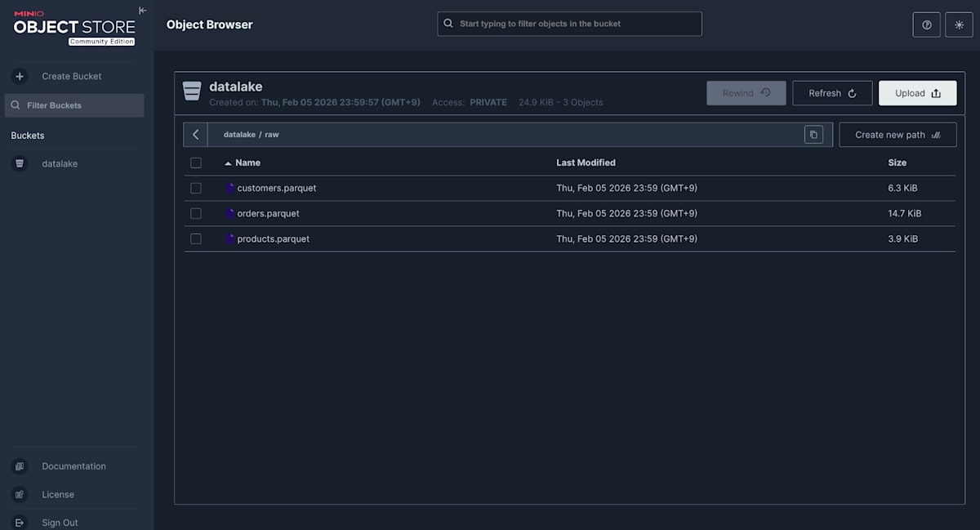Click the 14.7 KiB size cell
980x530 pixels.
coord(905,213)
